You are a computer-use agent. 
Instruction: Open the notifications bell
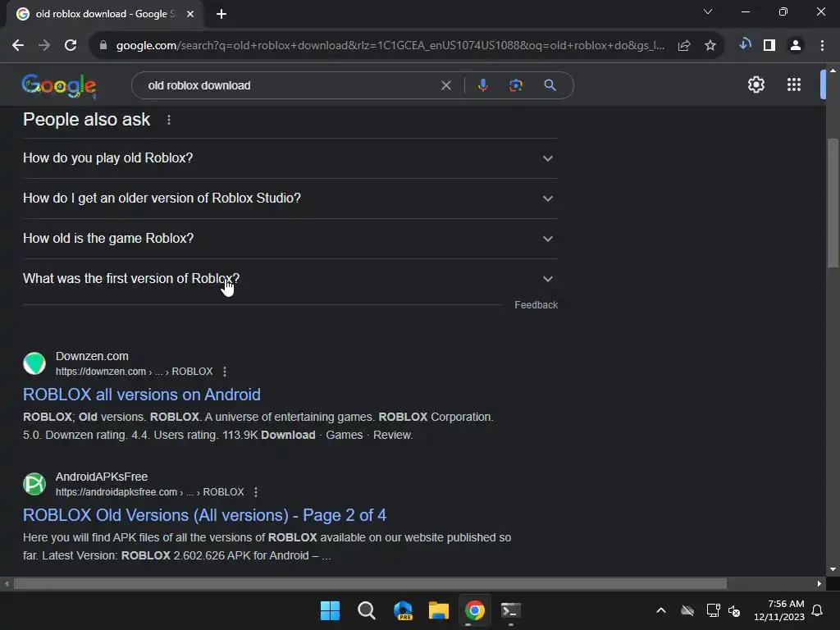point(818,610)
